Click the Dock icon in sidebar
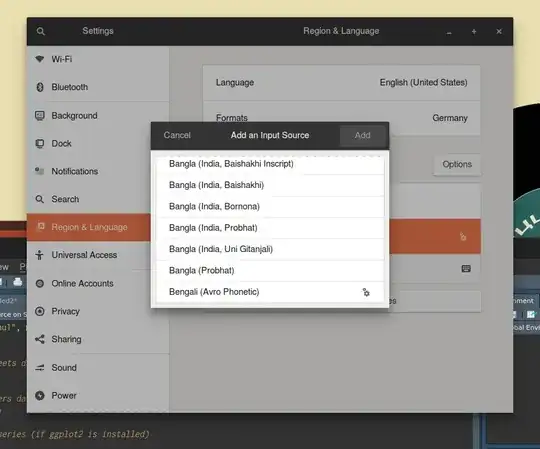This screenshot has width=540, height=449. click(x=40, y=143)
